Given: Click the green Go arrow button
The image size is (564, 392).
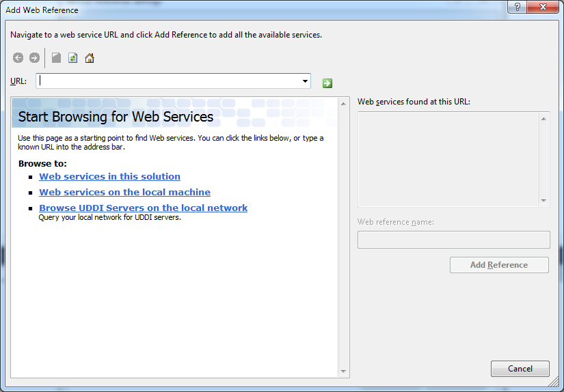Looking at the screenshot, I should click(327, 83).
